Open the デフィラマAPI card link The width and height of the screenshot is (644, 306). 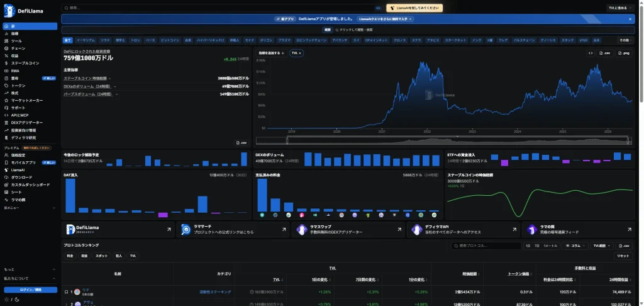coord(464,229)
